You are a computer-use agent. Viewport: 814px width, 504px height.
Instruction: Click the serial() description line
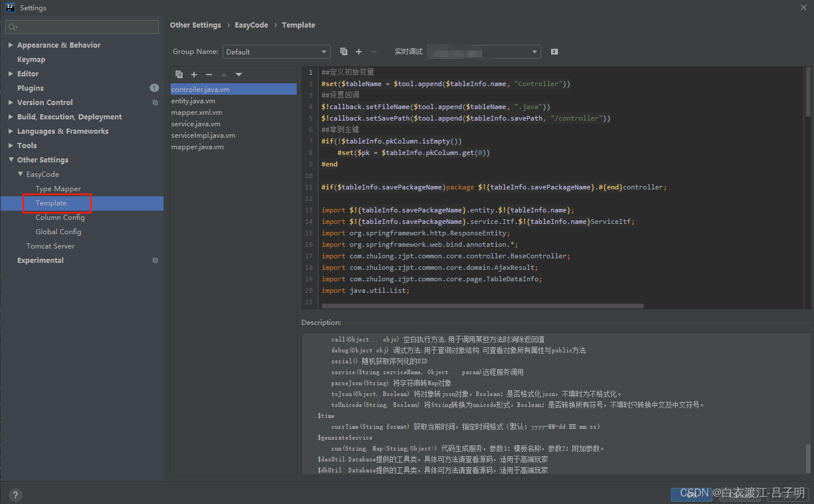tap(379, 361)
